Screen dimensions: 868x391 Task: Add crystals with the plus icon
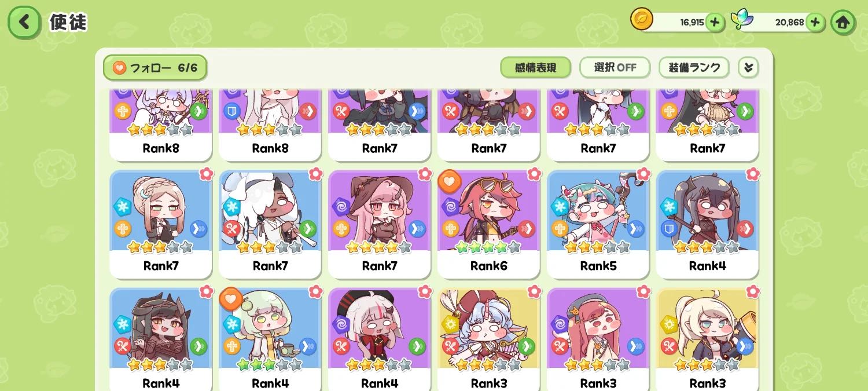pyautogui.click(x=815, y=23)
